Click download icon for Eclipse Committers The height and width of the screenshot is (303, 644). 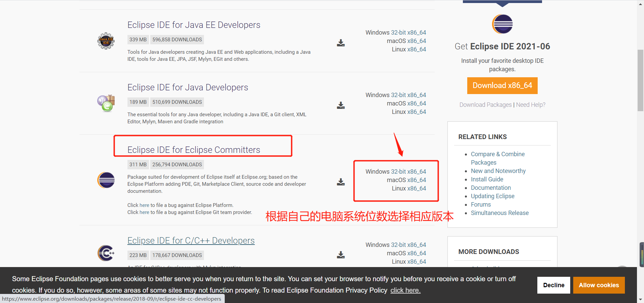click(x=341, y=182)
